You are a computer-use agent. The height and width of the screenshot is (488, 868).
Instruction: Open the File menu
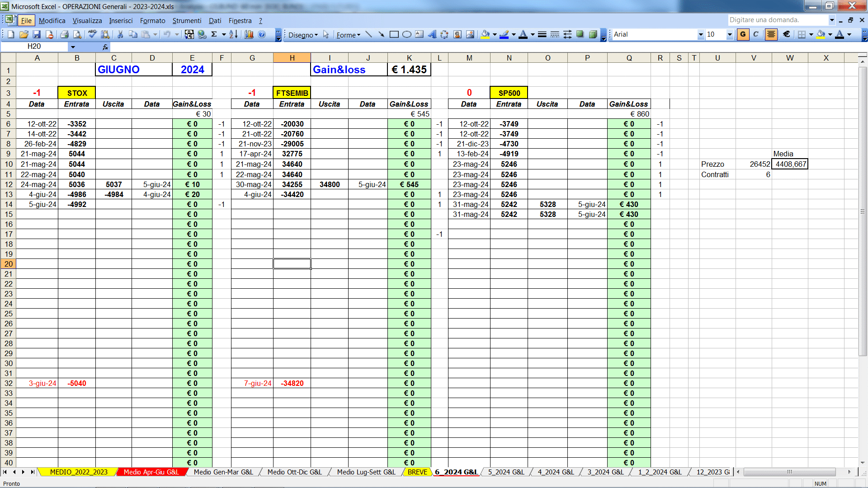point(26,20)
